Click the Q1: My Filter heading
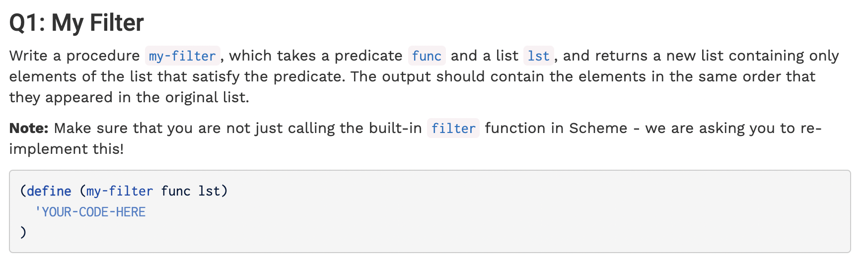 coord(76,23)
